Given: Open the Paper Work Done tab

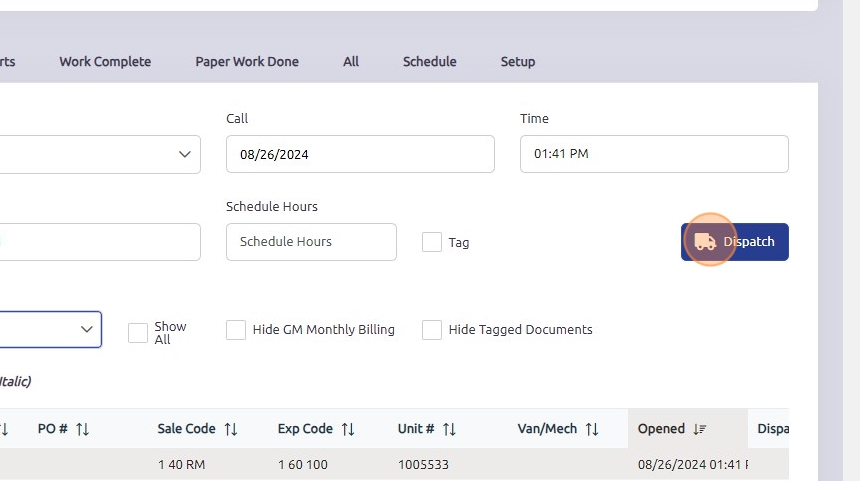Looking at the screenshot, I should [247, 61].
